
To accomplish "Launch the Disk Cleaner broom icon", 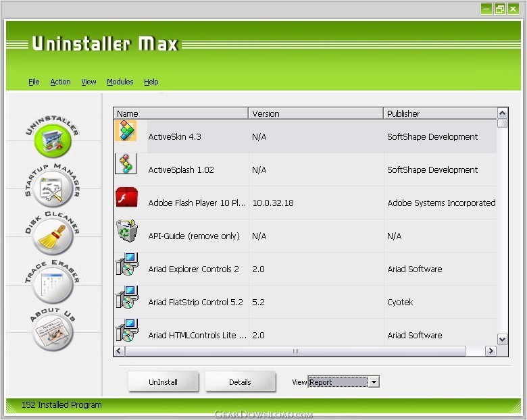I will 53,236.
